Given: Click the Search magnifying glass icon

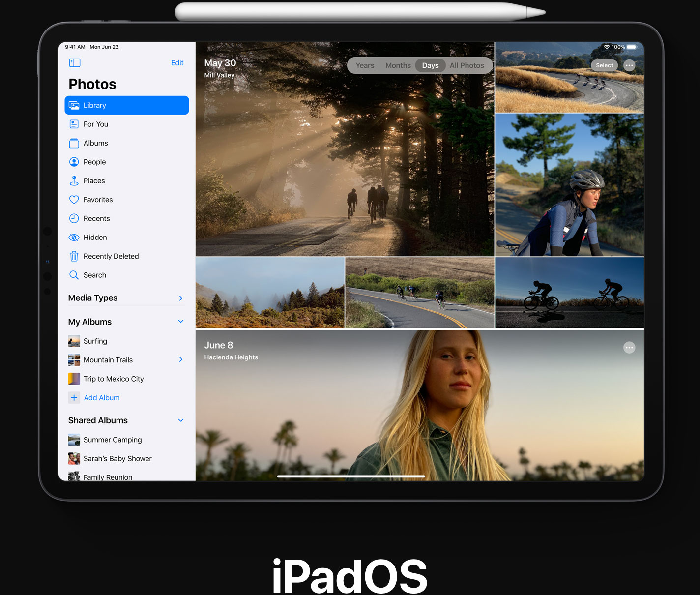Looking at the screenshot, I should 74,275.
